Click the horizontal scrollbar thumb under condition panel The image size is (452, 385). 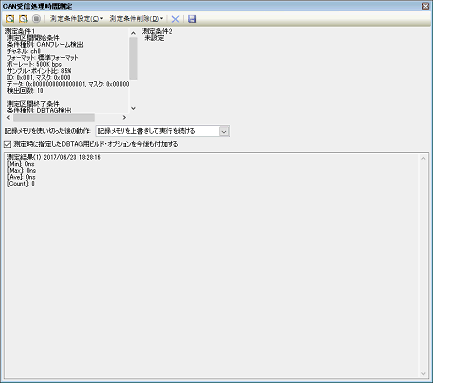click(54, 118)
